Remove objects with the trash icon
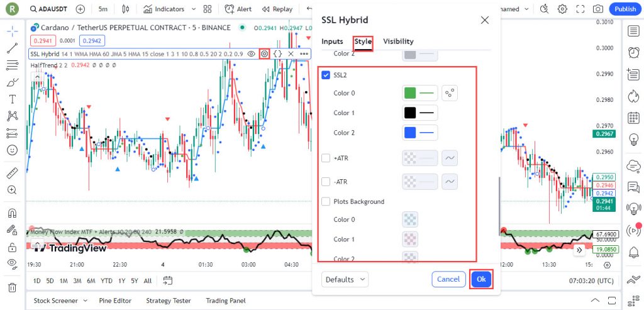 point(13,287)
